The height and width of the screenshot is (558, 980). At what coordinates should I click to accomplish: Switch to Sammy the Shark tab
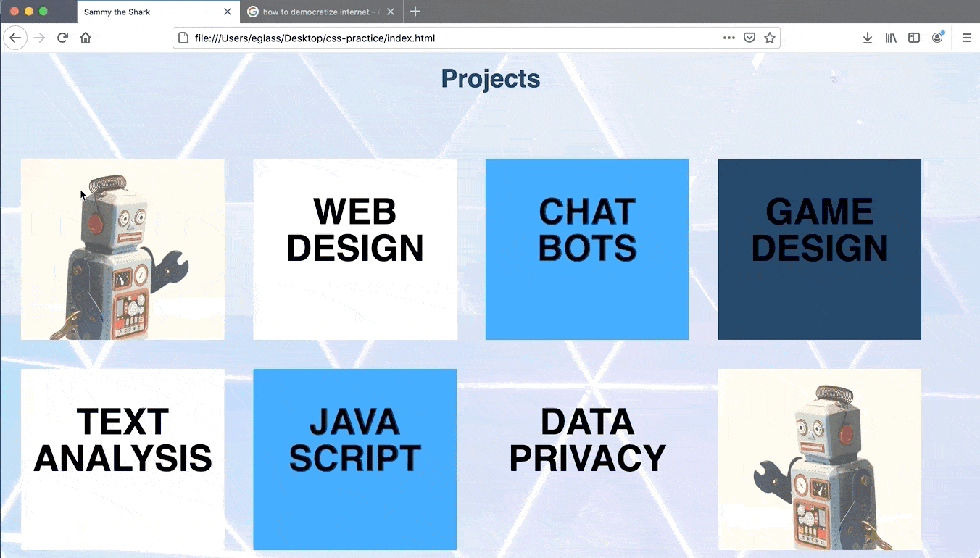(x=158, y=12)
